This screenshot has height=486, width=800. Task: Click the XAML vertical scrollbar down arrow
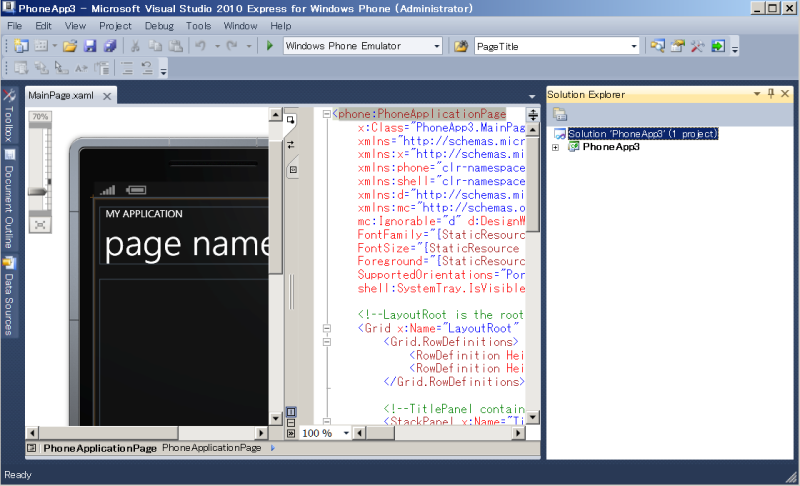532,417
